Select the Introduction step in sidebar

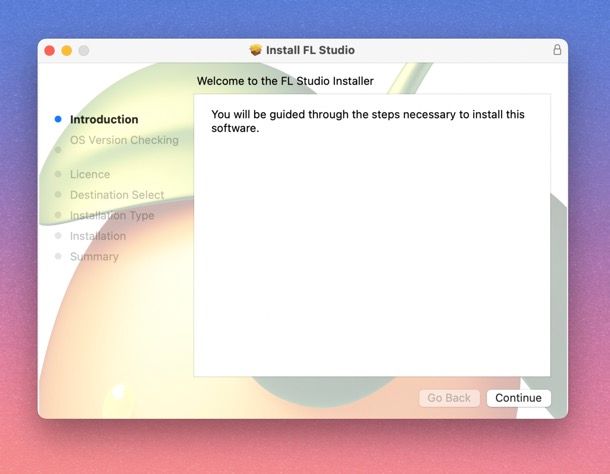pyautogui.click(x=104, y=119)
